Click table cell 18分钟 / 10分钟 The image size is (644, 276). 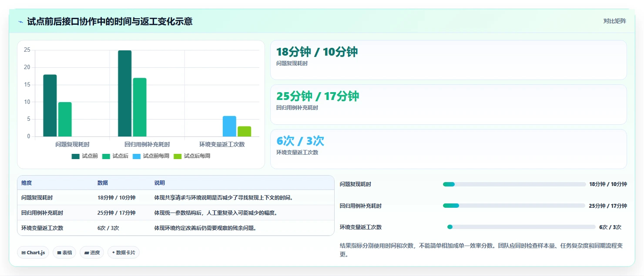click(x=116, y=198)
